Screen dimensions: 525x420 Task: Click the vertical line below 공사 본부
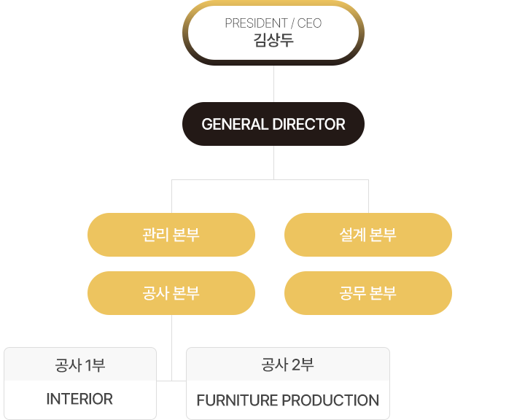click(172, 348)
